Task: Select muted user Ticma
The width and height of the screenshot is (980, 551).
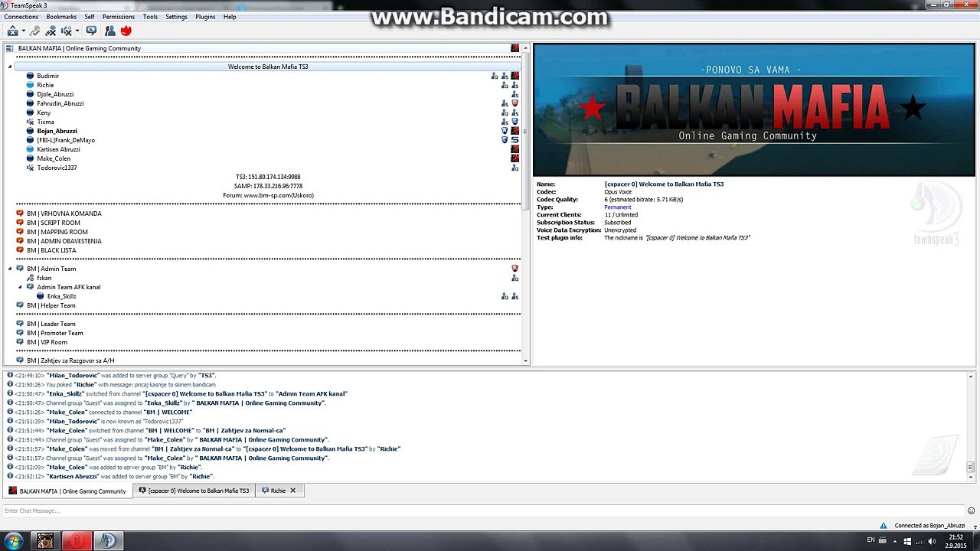Action: [x=45, y=122]
